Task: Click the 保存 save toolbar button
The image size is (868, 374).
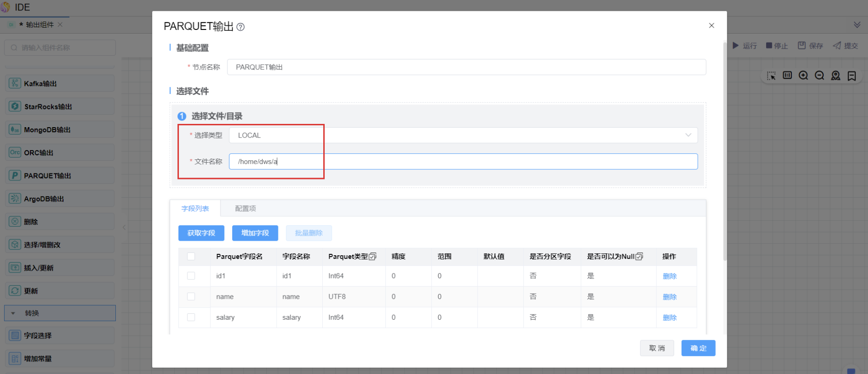Action: (811, 46)
